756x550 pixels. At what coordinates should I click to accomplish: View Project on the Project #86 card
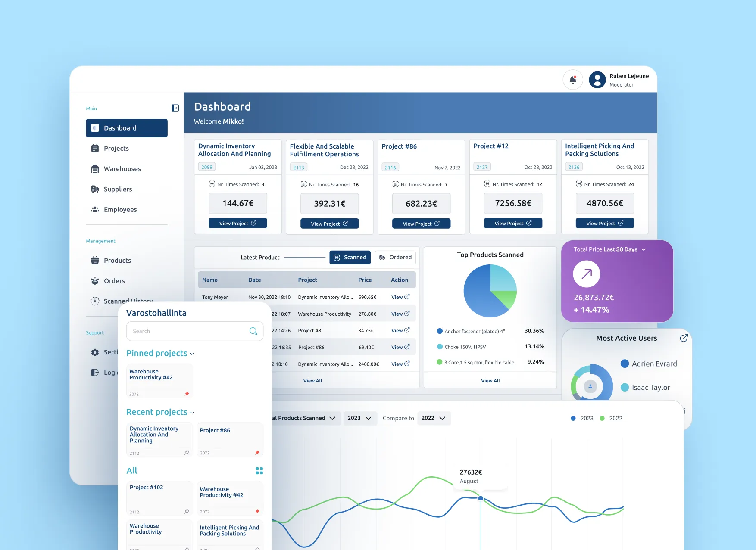click(422, 224)
